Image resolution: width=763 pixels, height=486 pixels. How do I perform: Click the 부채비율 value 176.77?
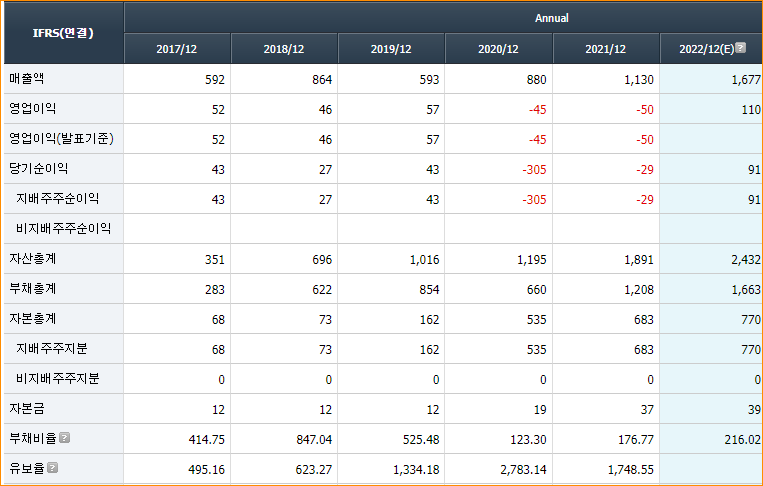pos(636,440)
